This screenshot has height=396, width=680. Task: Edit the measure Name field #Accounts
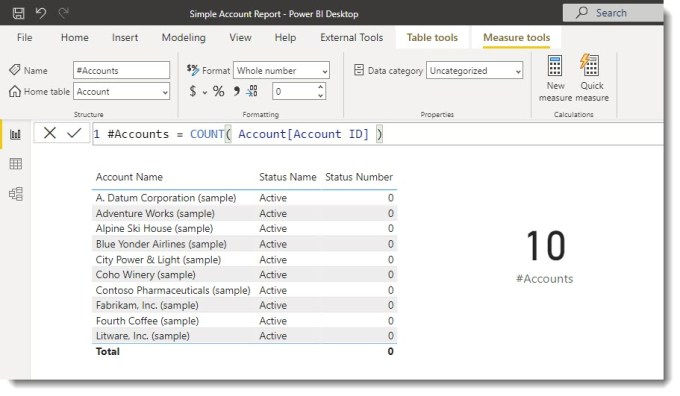[x=121, y=70]
